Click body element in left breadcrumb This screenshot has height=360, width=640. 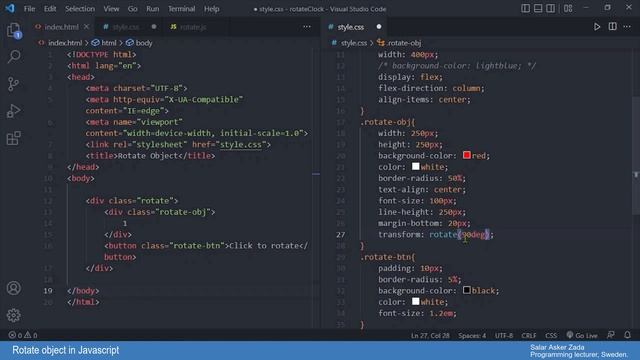tap(144, 43)
